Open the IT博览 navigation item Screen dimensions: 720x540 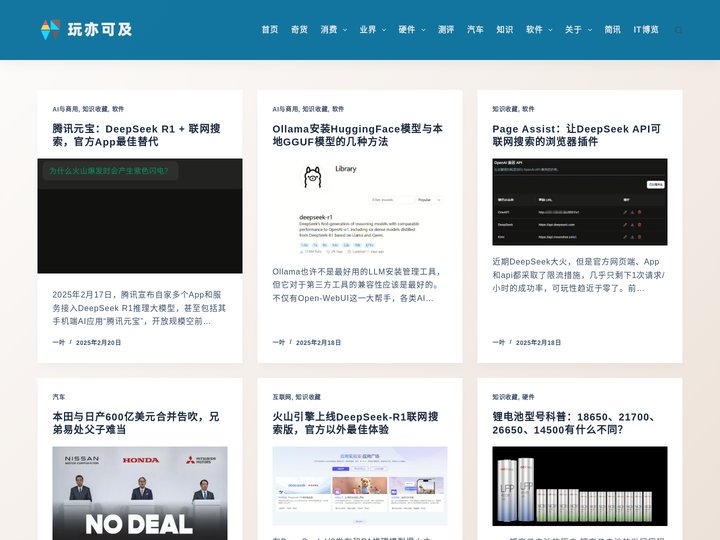tap(646, 30)
